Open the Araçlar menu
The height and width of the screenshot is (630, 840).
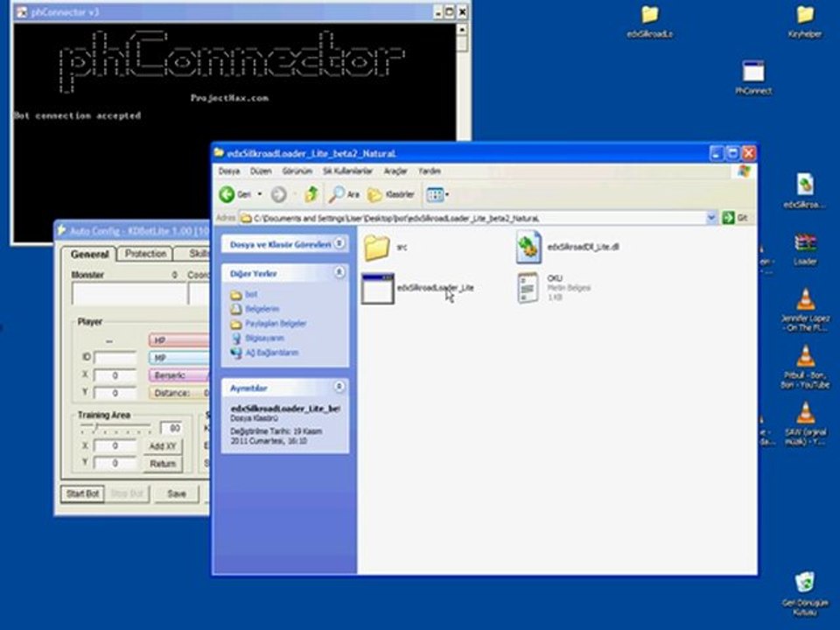(395, 171)
